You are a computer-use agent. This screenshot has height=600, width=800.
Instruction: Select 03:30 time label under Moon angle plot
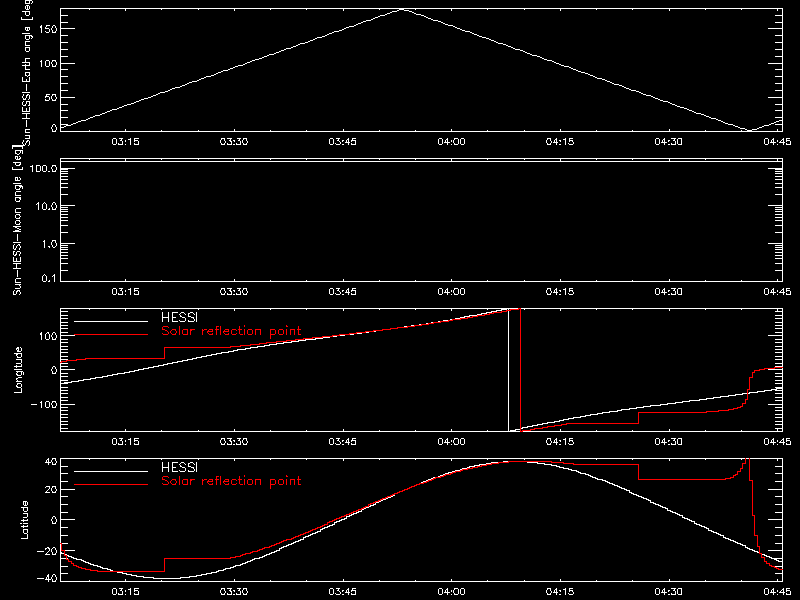tap(234, 291)
